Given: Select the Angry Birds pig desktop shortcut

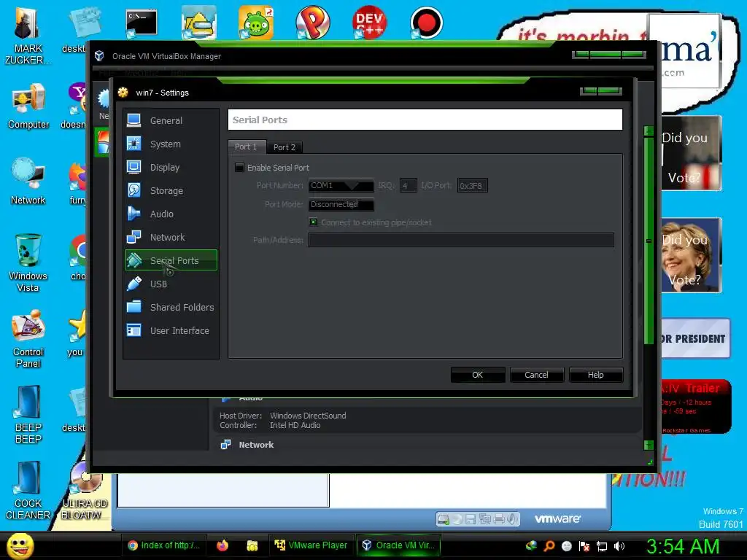Looking at the screenshot, I should (256, 23).
